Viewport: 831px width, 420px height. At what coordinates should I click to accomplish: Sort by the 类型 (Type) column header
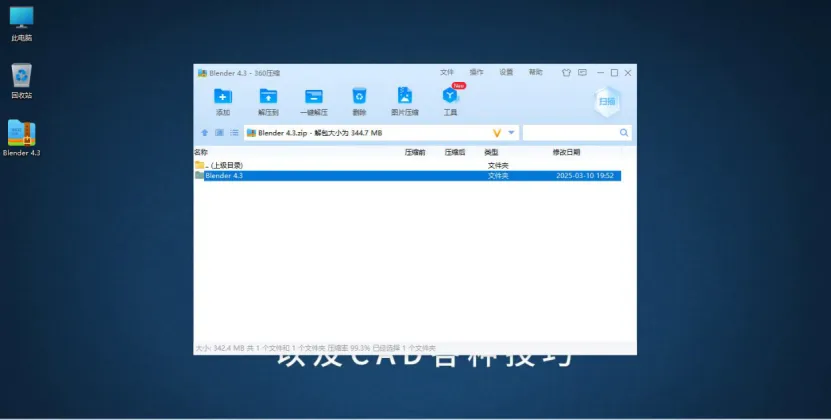click(491, 152)
